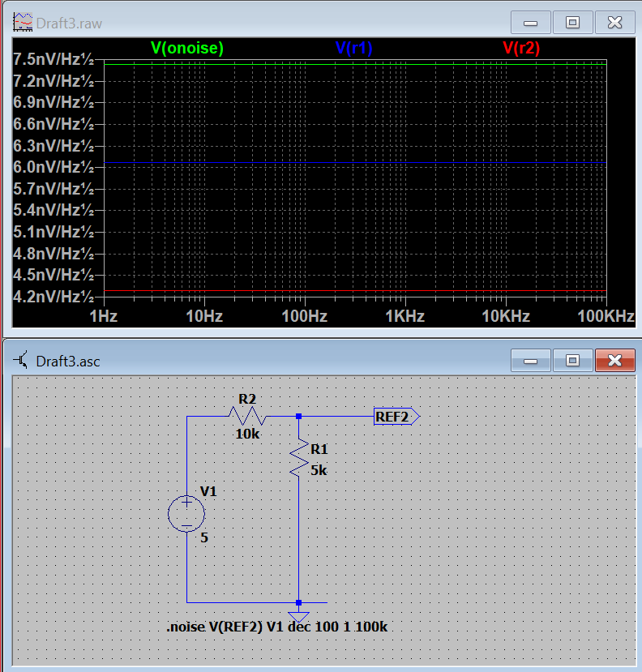The image size is (642, 672).
Task: Select the red V(r2) trace label
Action: [521, 49]
